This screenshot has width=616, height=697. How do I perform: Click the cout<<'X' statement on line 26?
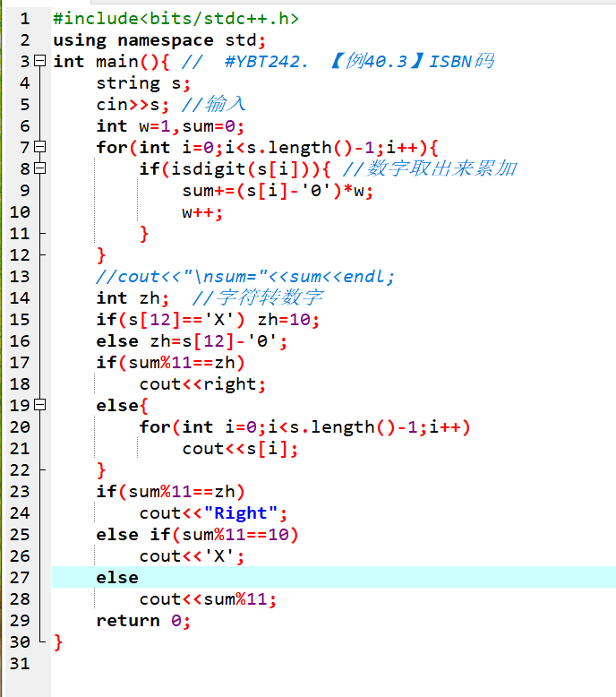tap(192, 556)
